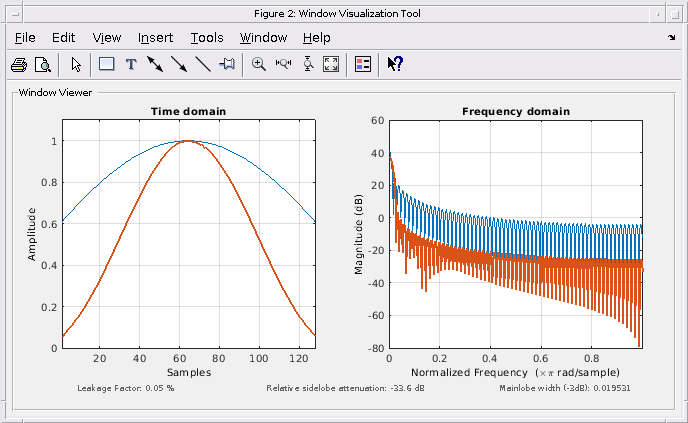Activate the Zoom X-axis tool
688x423 pixels.
pyautogui.click(x=283, y=64)
